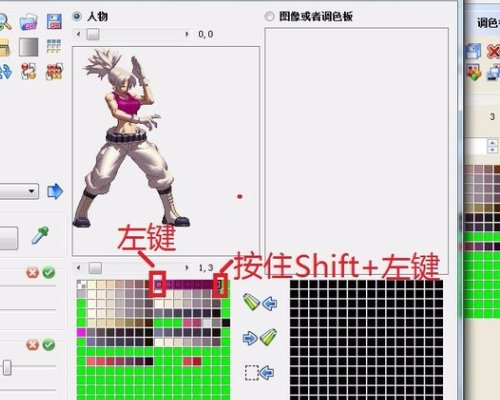Click the colored cubes icon in 调色 window

click(473, 72)
